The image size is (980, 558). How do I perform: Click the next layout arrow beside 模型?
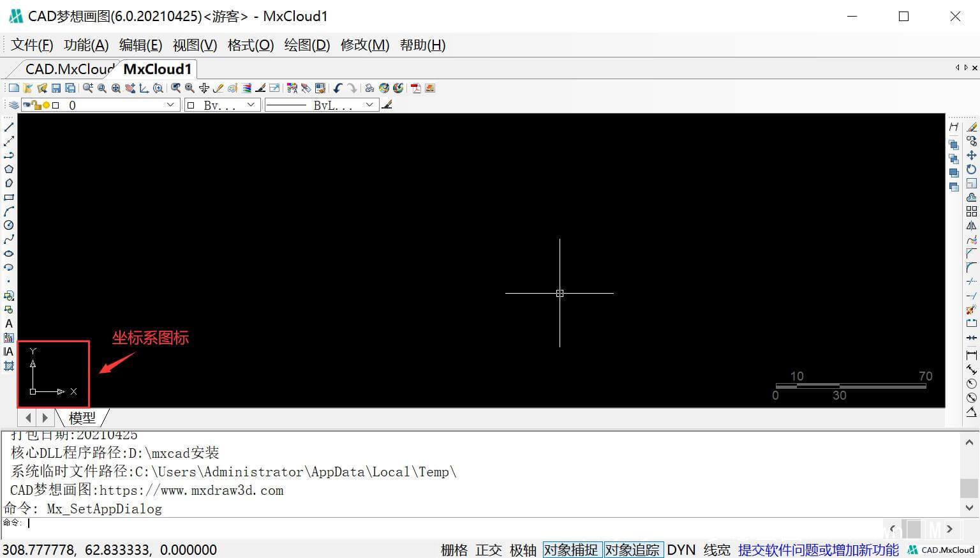tap(45, 418)
